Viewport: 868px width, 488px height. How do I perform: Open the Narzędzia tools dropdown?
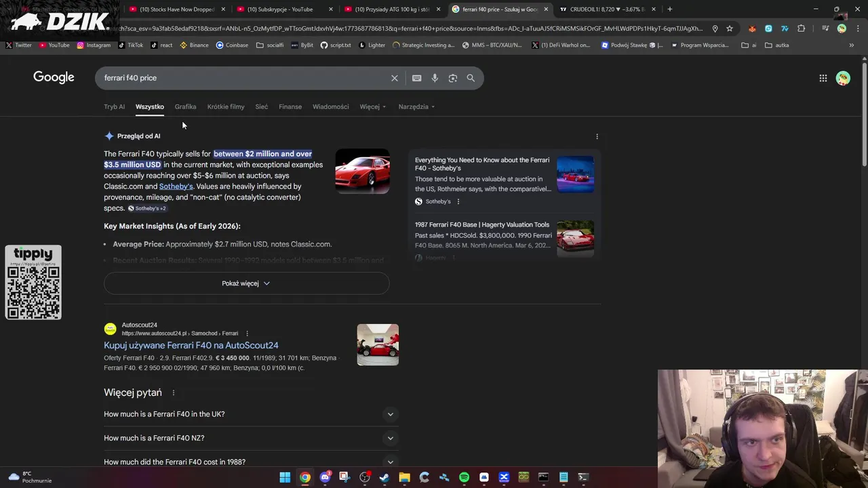click(x=416, y=106)
